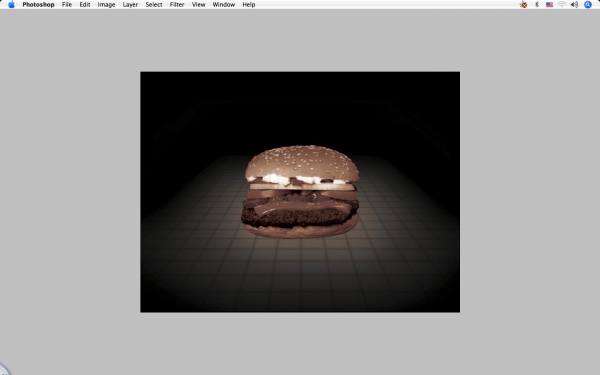
Task: Open the Bluetooth status menu
Action: pyautogui.click(x=537, y=5)
